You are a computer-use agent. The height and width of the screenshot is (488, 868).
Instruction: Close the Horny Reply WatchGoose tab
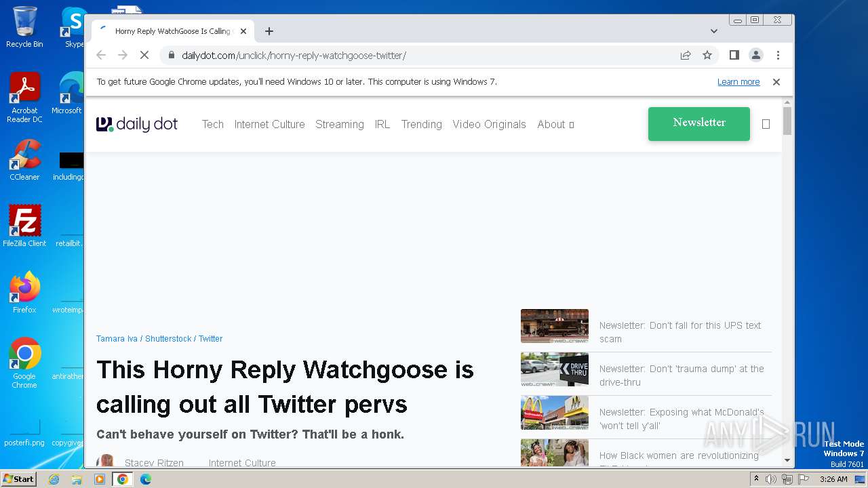click(x=243, y=31)
